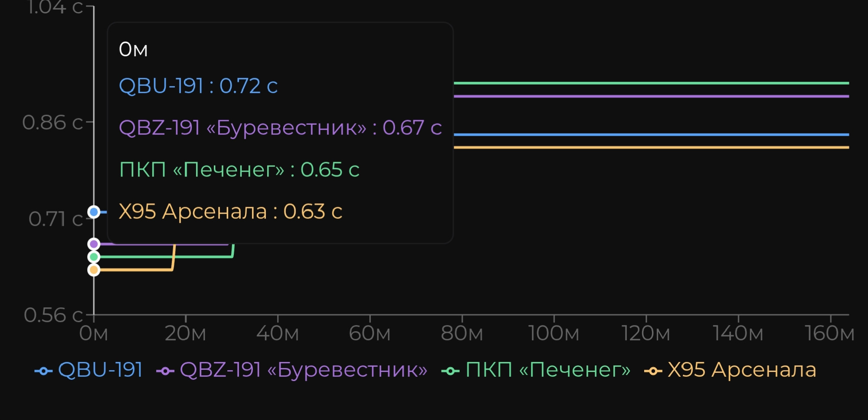Click the 20м x-axis label
This screenshot has width=868, height=420.
(x=186, y=334)
